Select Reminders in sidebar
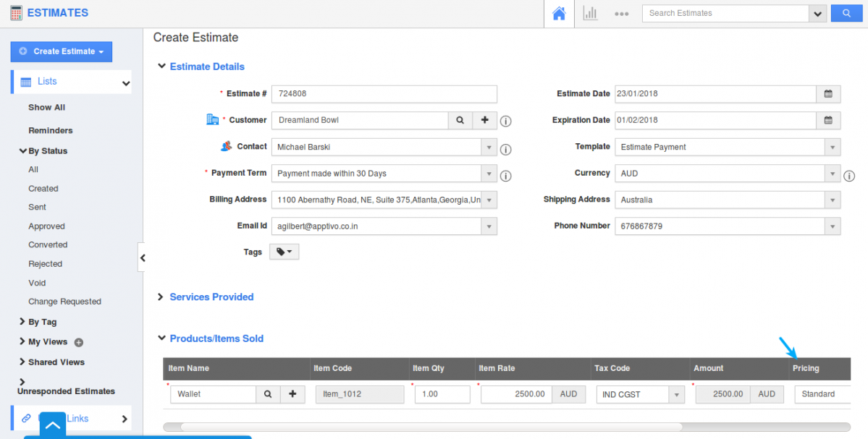 51,130
